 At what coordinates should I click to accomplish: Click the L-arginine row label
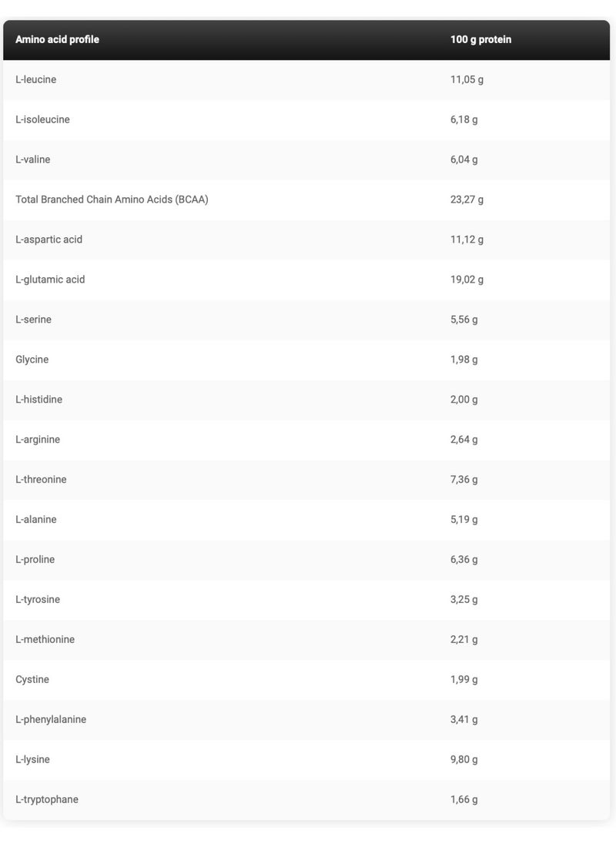38,439
